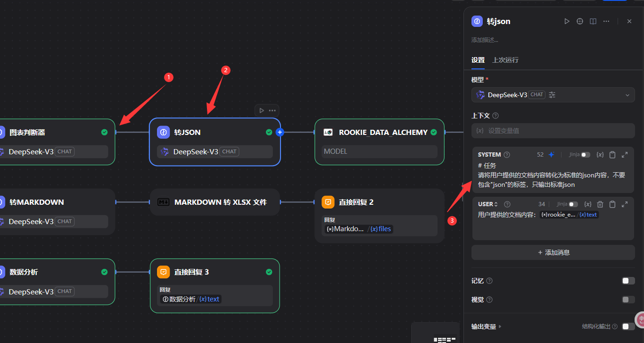
Task: Delete the USER message with trash icon
Action: tap(600, 204)
